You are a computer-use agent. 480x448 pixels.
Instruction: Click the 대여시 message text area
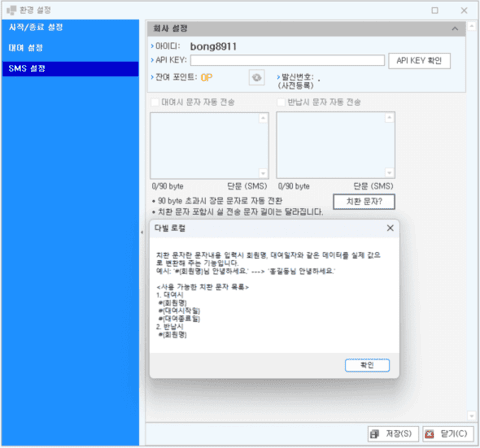205,146
